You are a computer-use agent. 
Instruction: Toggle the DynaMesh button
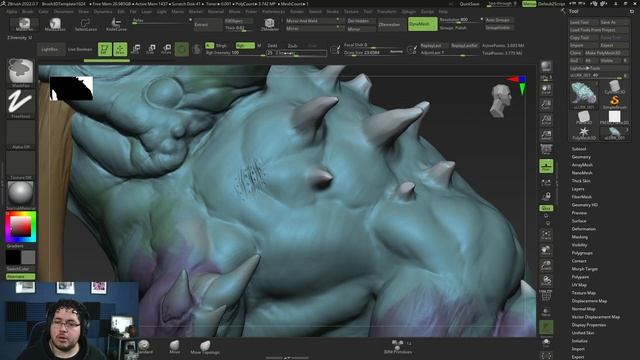point(422,24)
